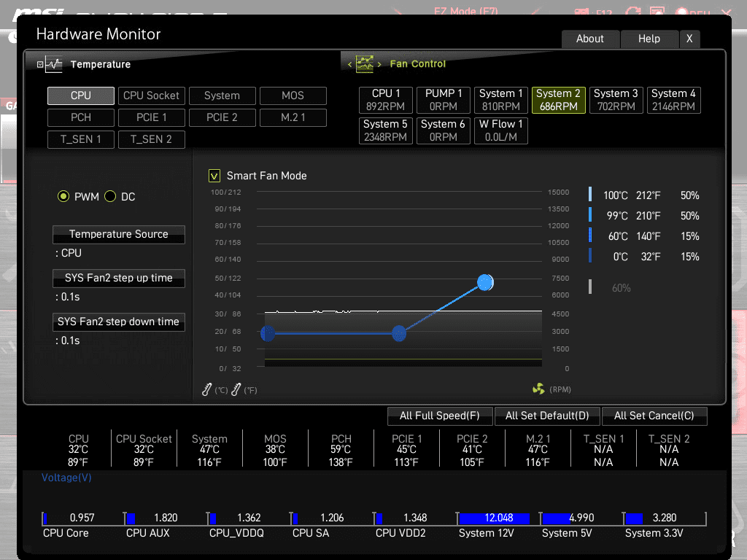Open SYS Fan2 step down time setting

click(x=119, y=322)
